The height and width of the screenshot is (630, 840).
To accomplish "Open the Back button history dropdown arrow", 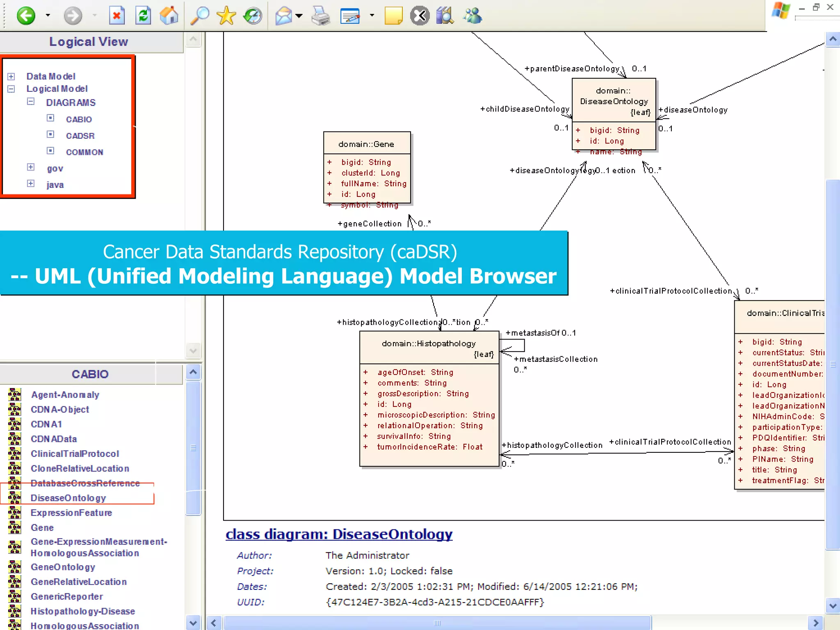I will pos(48,16).
